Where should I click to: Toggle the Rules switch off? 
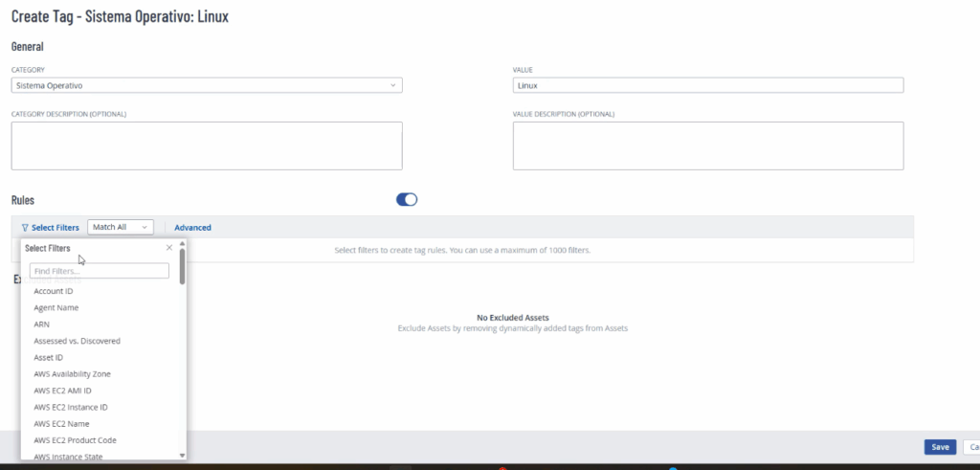[407, 199]
